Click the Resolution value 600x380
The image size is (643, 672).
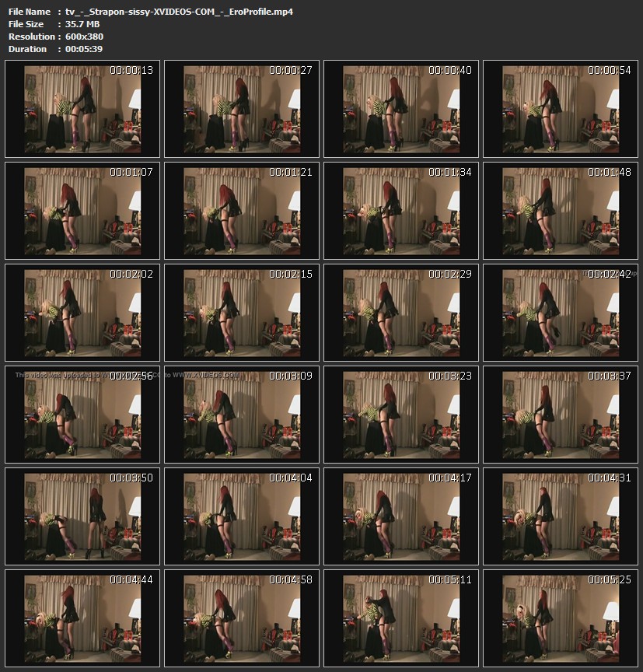(x=85, y=37)
